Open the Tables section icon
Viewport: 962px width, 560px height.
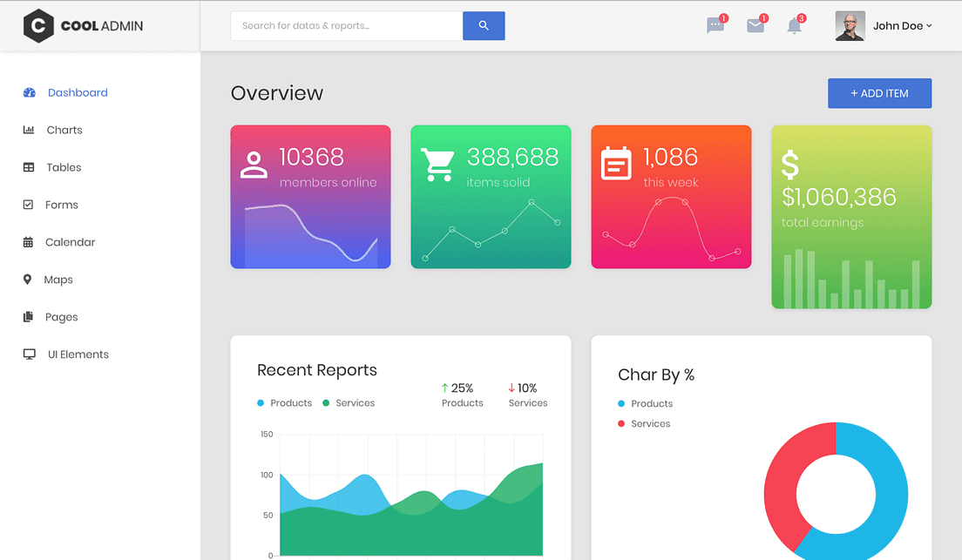click(30, 167)
